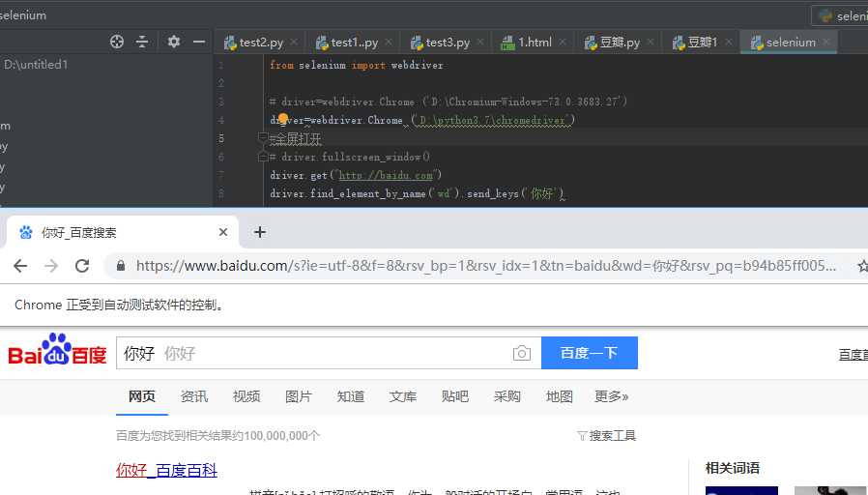Select the 图片 tab
868x495 pixels.
(x=299, y=396)
